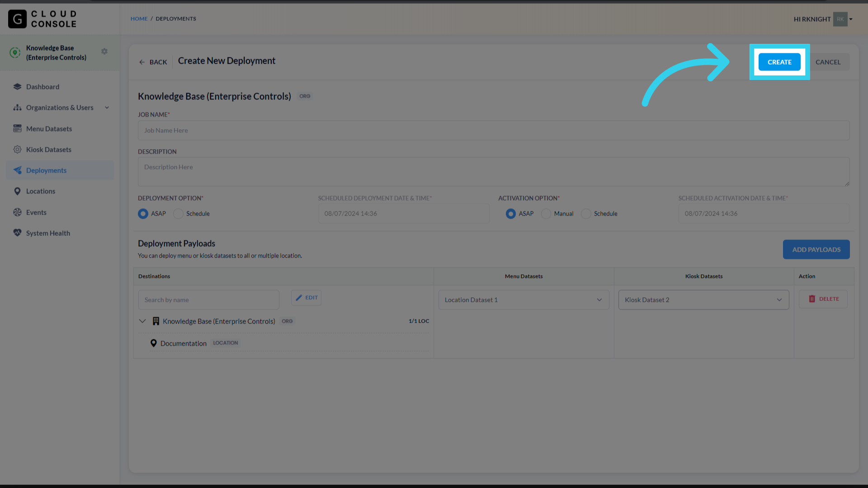Click the Organizations & Users hierarchy icon
The image size is (868, 488).
[17, 108]
